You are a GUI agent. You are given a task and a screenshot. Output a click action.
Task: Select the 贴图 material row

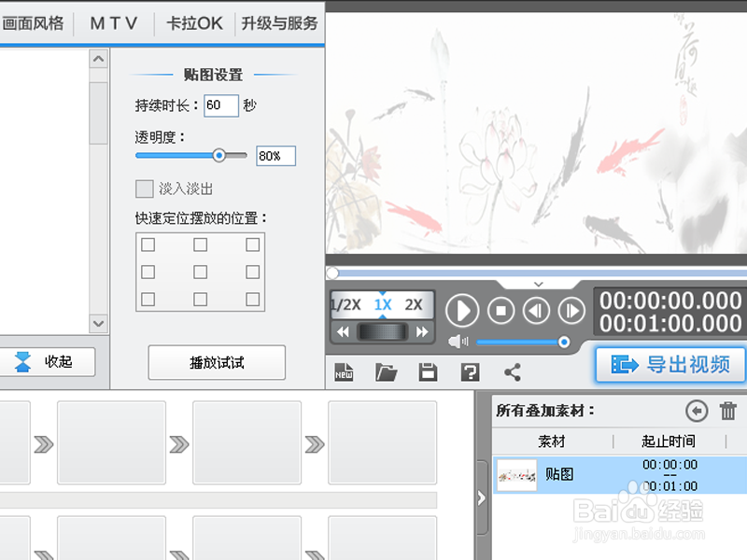619,475
